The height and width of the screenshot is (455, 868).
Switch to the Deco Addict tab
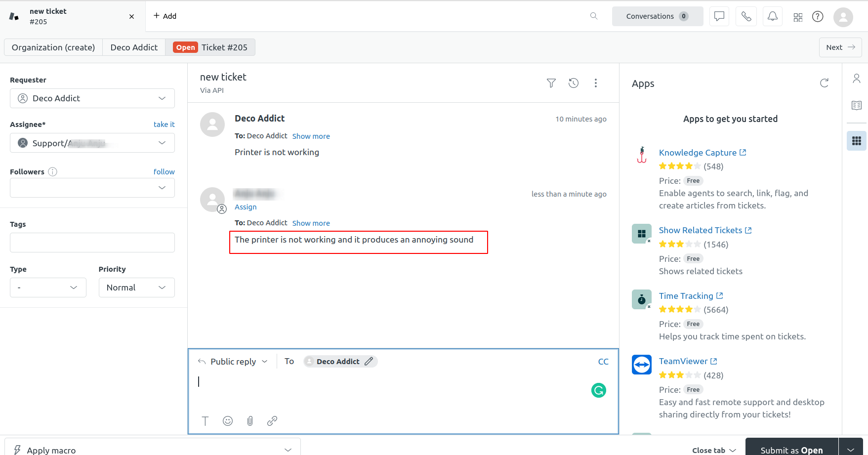tap(134, 47)
